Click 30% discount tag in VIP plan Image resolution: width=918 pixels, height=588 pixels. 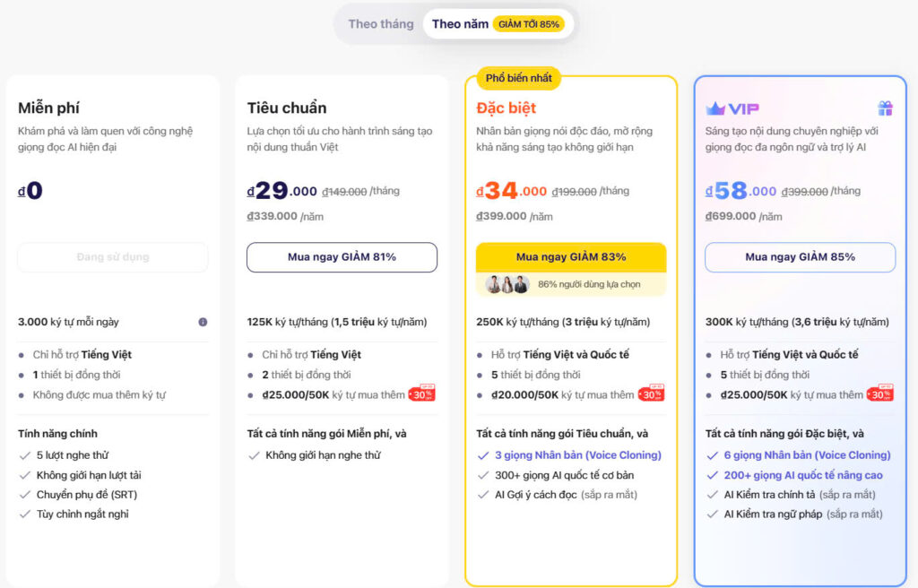[880, 393]
